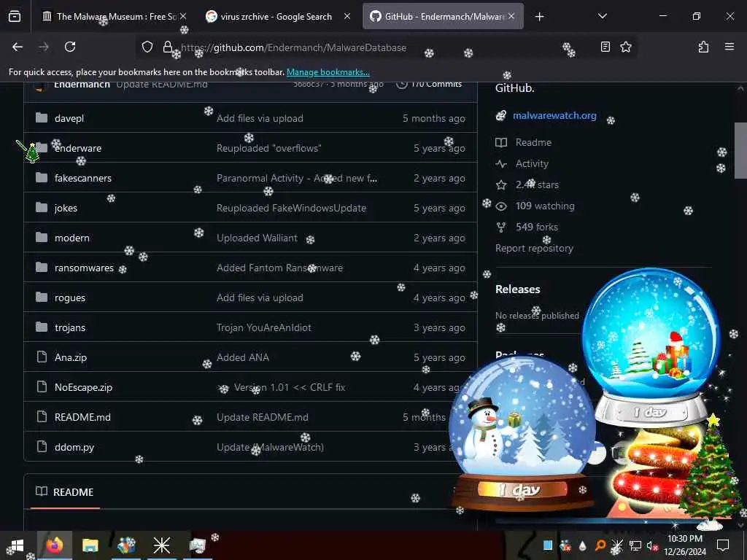
Task: Open reader view icon in address bar
Action: (605, 47)
